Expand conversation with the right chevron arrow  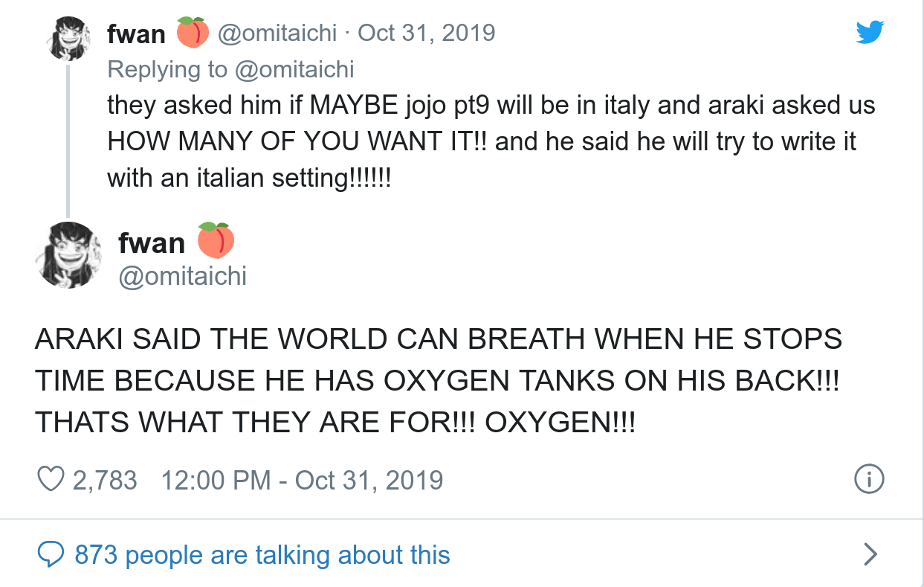coord(869,555)
